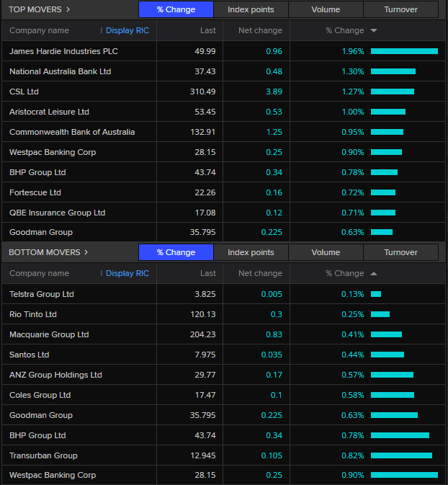Switch Top Movers to Index points tab
The height and width of the screenshot is (485, 448).
tap(251, 9)
